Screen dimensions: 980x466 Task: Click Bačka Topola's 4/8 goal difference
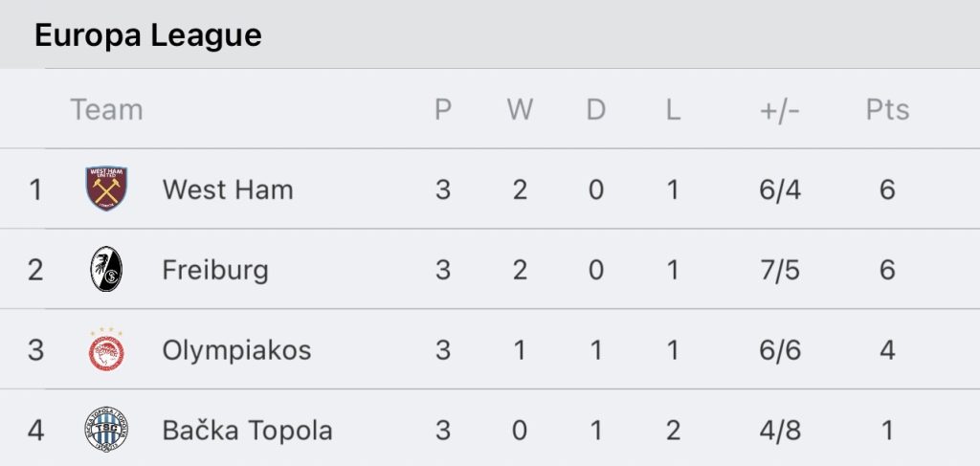click(780, 431)
